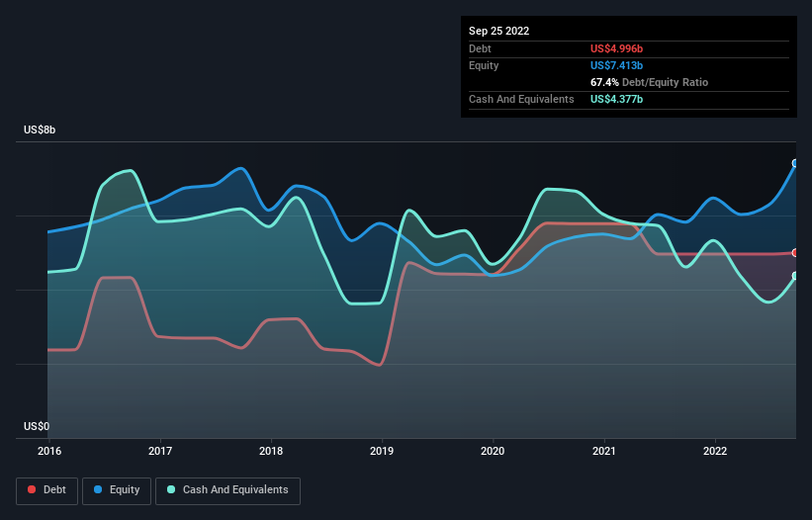Select the teal Cash endpoint marker

[x=795, y=276]
